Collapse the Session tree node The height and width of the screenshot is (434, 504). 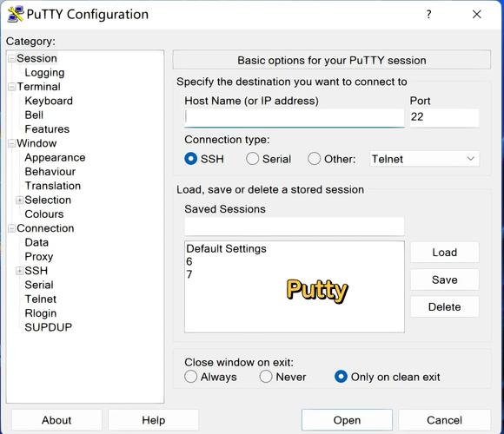pos(12,59)
